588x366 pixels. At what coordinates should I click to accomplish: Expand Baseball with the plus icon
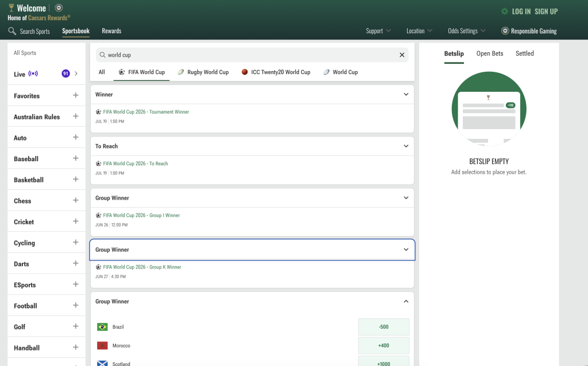point(75,158)
